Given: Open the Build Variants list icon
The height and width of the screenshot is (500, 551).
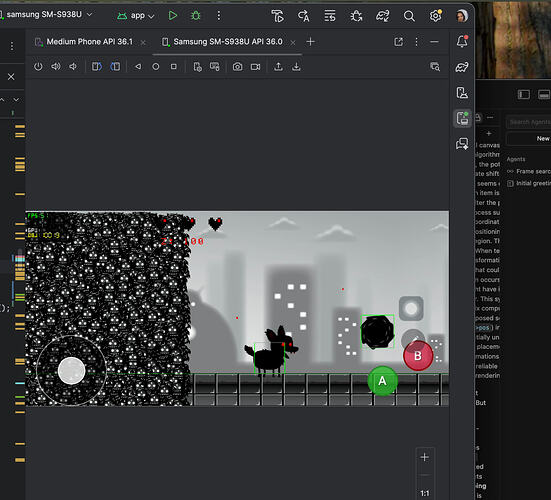Looking at the screenshot, I should pos(330,16).
